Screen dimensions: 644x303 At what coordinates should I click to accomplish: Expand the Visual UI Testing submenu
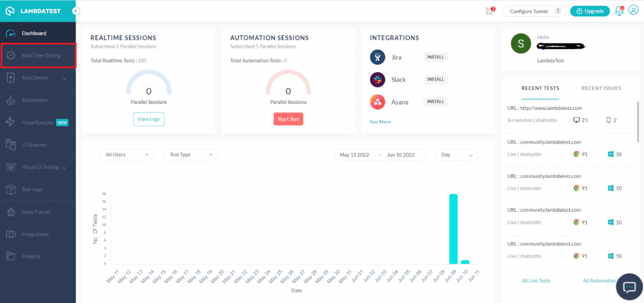[64, 167]
